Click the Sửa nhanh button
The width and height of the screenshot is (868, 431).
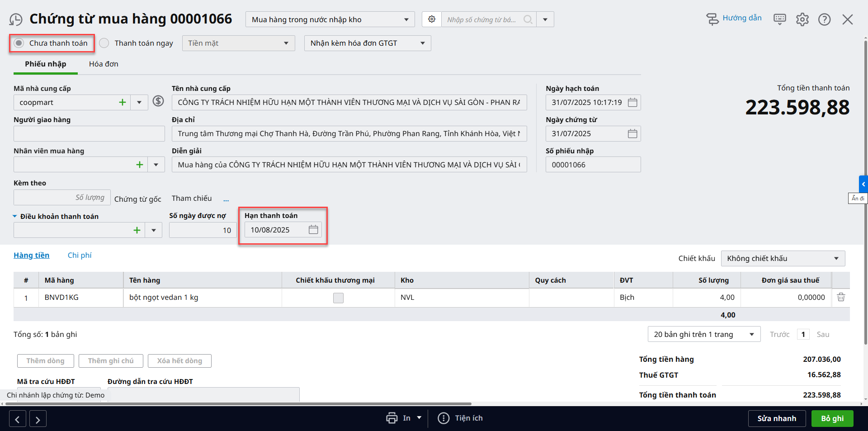pyautogui.click(x=777, y=418)
